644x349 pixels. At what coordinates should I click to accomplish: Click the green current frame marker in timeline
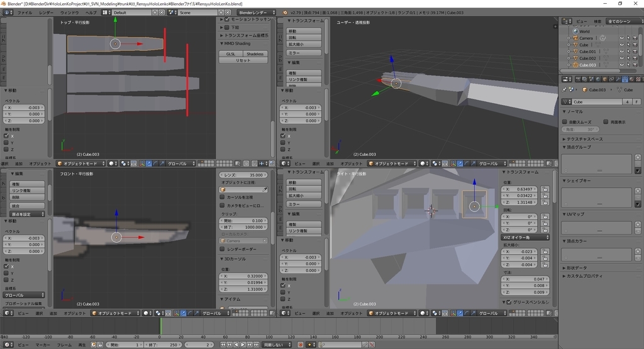click(x=160, y=326)
